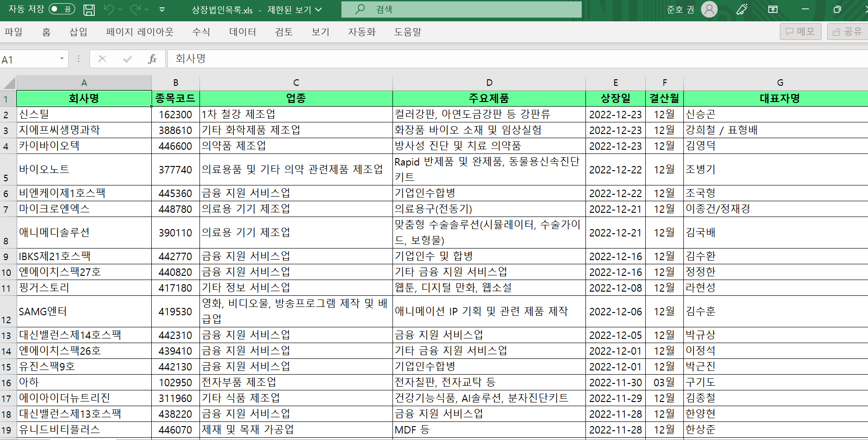Click the formula bar containing 회사명

point(517,59)
